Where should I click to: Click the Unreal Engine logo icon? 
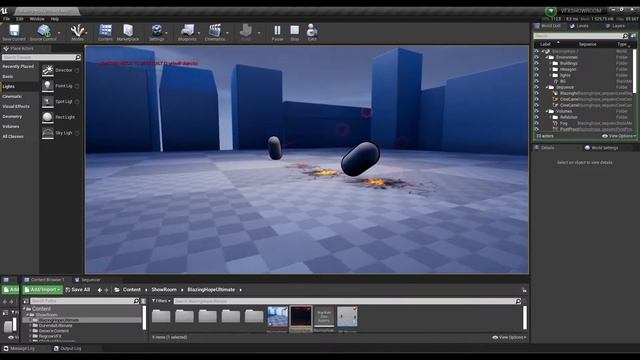click(4, 11)
